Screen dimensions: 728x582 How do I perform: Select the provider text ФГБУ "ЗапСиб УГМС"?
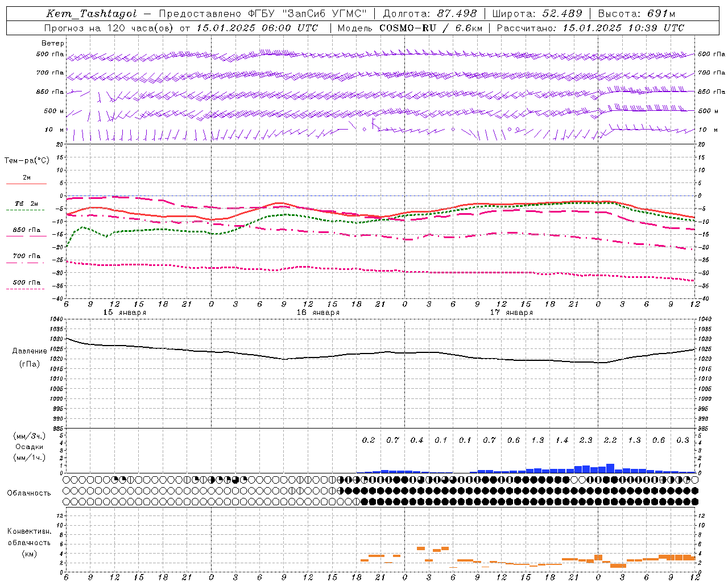click(x=308, y=14)
